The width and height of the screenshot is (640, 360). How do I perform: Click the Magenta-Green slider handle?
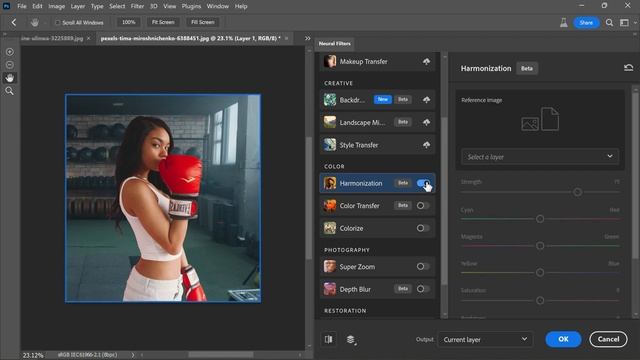pyautogui.click(x=540, y=246)
